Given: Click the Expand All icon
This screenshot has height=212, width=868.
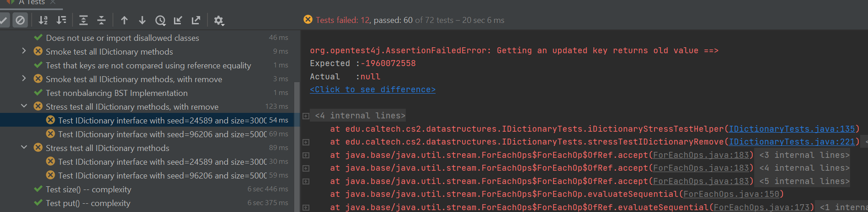Looking at the screenshot, I should [x=84, y=20].
